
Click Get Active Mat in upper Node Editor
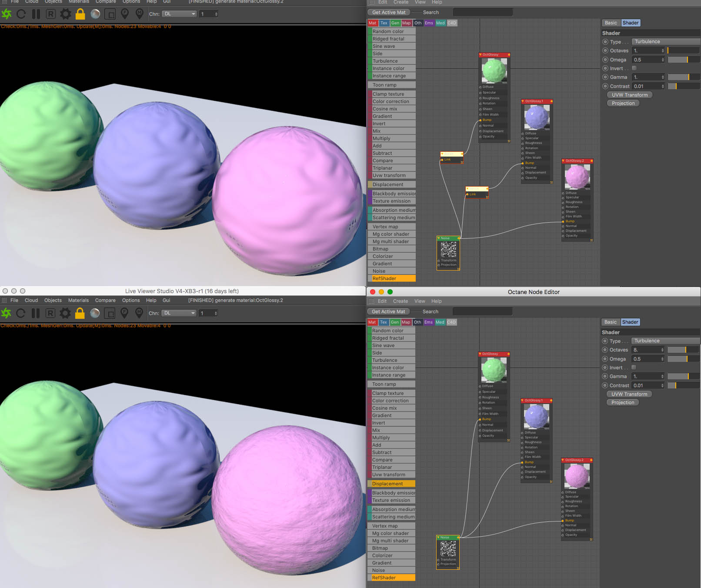click(389, 12)
